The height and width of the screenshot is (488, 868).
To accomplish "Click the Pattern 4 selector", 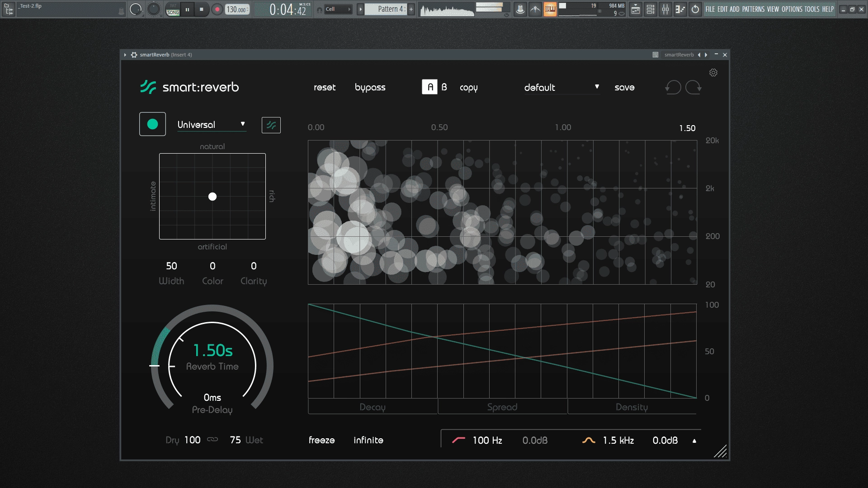I will pos(386,9).
